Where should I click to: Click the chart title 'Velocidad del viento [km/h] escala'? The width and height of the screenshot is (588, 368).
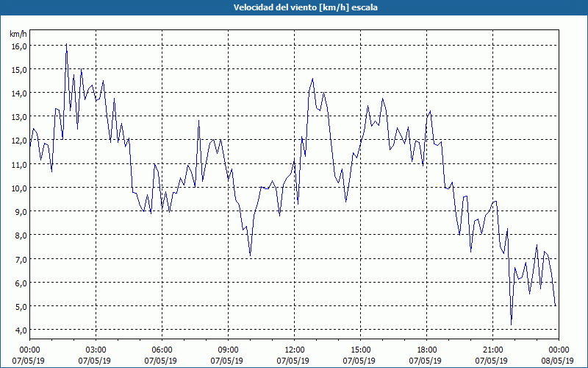305,7
